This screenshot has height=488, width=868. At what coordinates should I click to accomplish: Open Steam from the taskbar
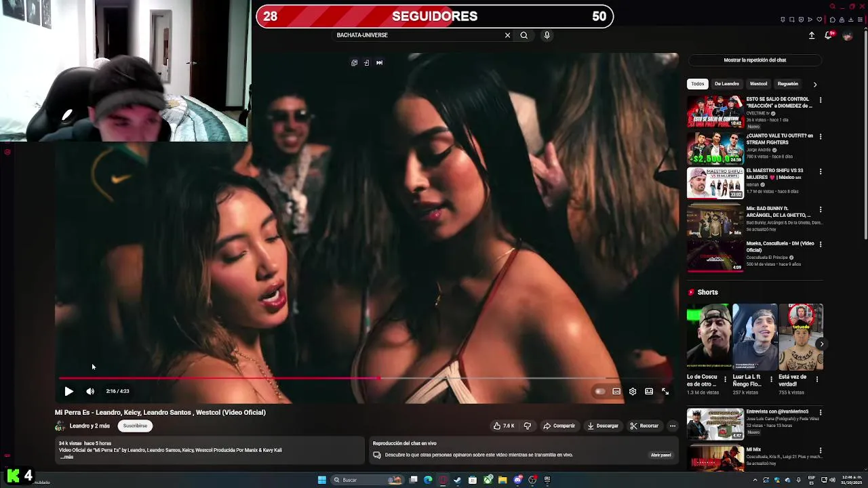click(457, 480)
